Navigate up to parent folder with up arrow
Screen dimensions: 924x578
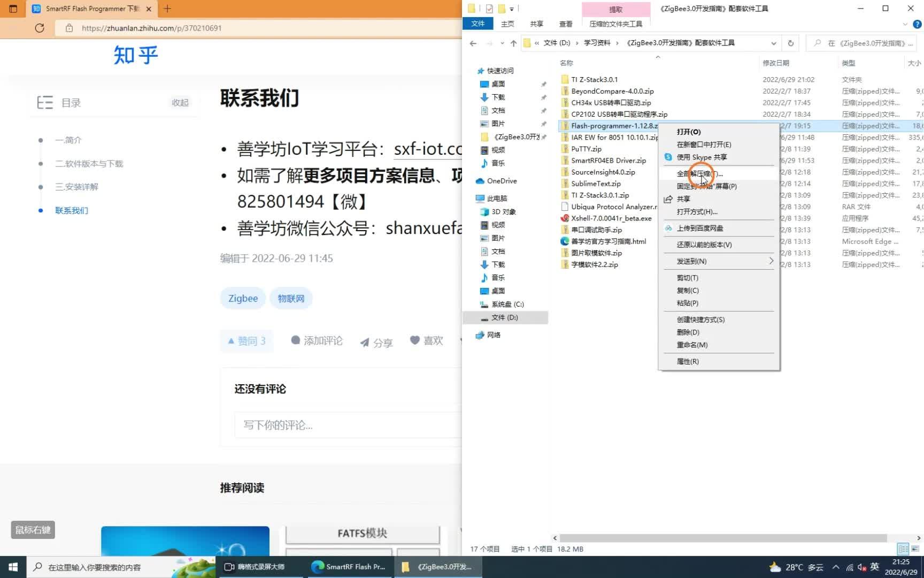point(513,43)
